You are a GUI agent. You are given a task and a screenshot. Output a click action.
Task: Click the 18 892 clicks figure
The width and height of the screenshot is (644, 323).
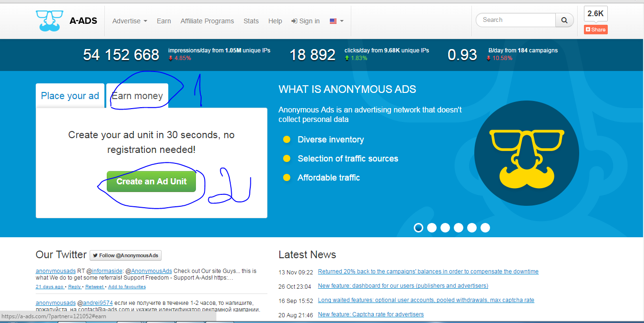(313, 55)
